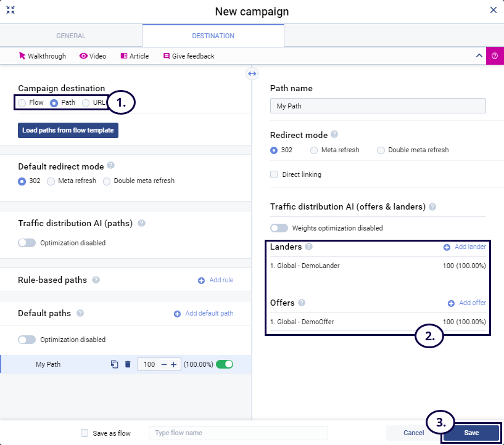Delete My Path using trash icon
This screenshot has width=504, height=445.
click(128, 364)
